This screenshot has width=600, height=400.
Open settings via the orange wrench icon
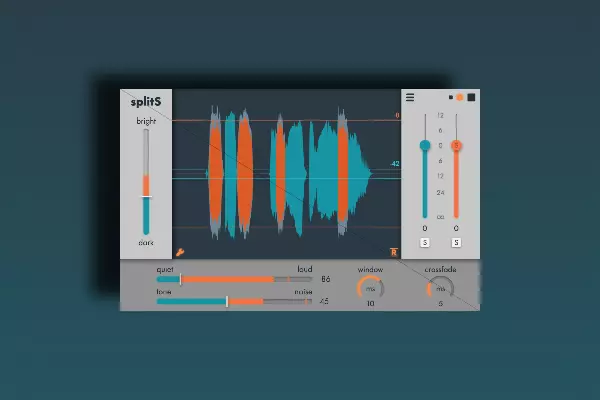coord(180,252)
